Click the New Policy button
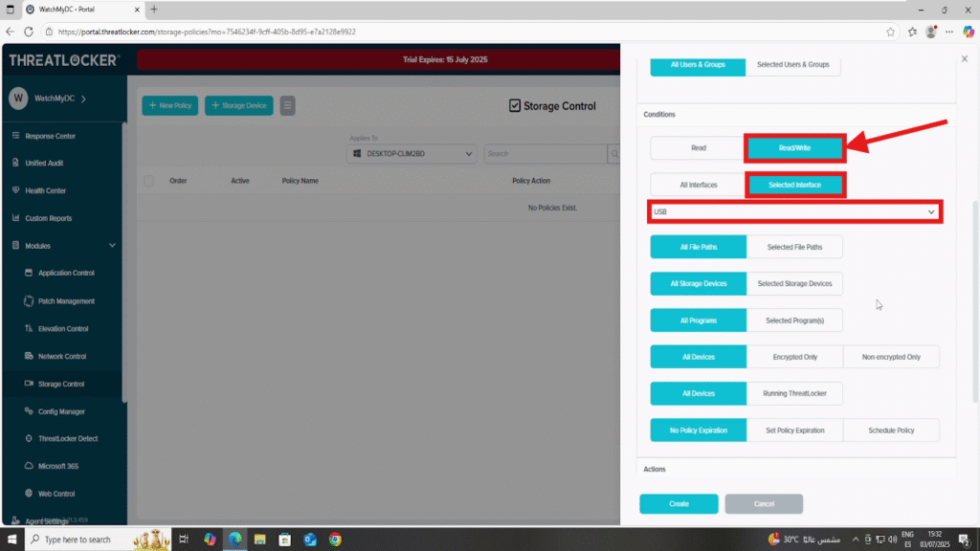 click(x=170, y=105)
